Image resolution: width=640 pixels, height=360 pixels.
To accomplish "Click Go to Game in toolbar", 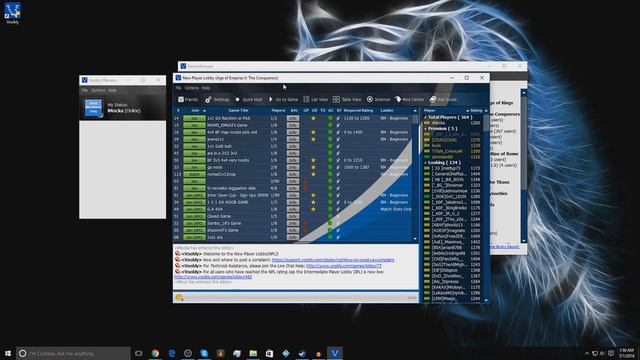I will 283,100.
